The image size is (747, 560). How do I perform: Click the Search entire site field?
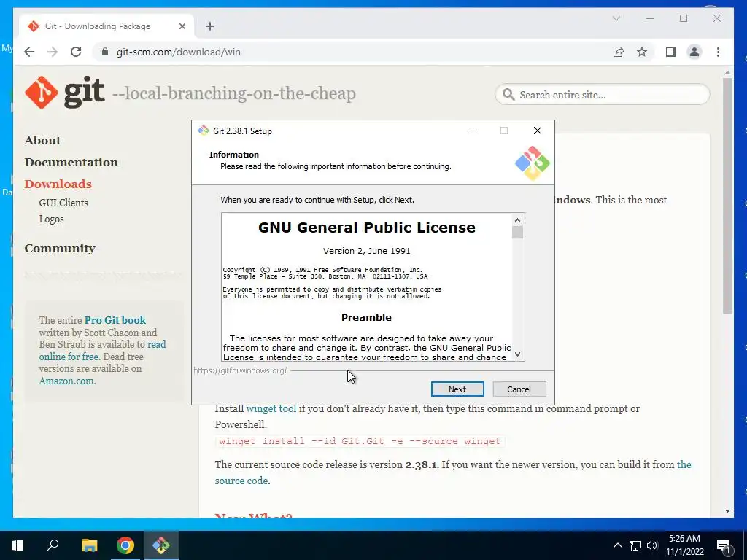click(602, 95)
